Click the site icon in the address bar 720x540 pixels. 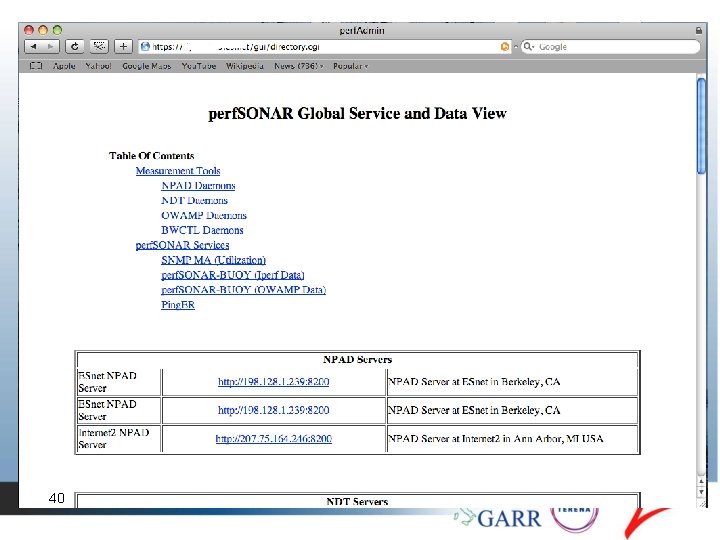pos(146,46)
